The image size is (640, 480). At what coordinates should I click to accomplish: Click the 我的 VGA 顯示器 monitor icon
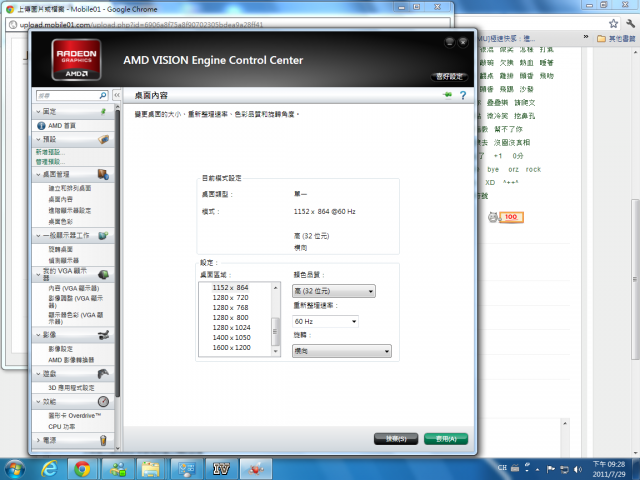tap(103, 274)
